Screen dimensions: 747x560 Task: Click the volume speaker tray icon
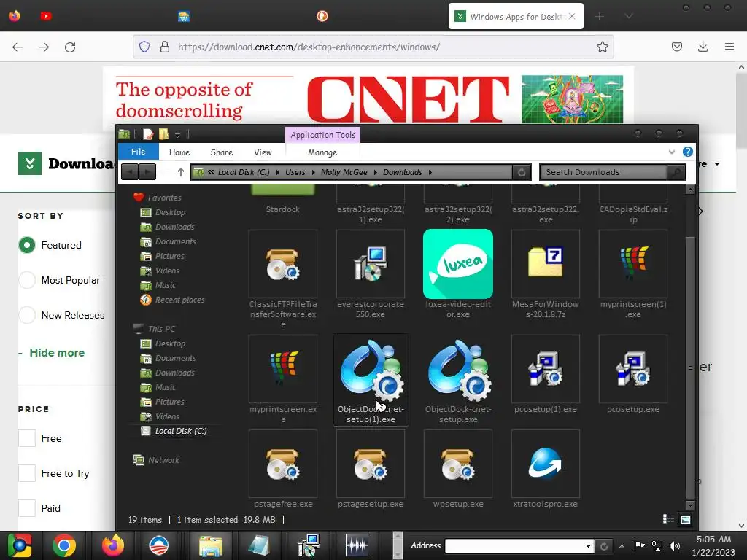674,545
